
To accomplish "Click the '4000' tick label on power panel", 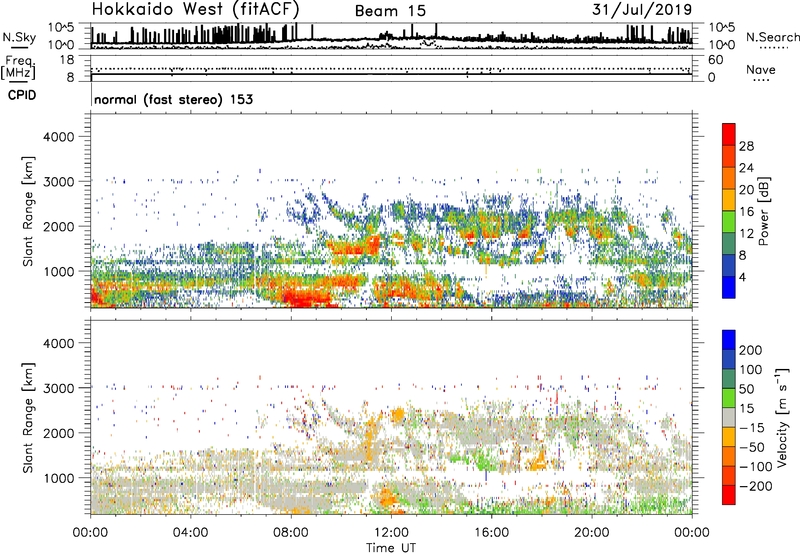I will coord(59,137).
